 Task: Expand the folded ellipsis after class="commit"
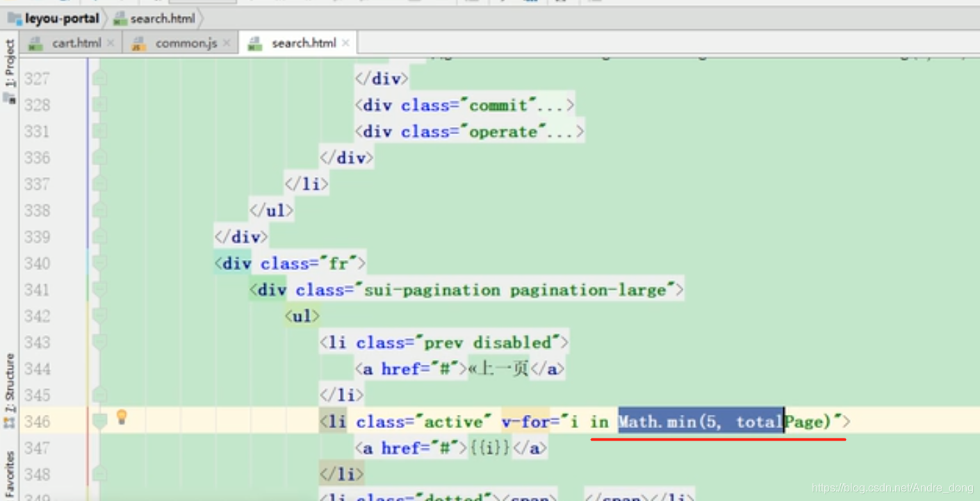click(552, 106)
